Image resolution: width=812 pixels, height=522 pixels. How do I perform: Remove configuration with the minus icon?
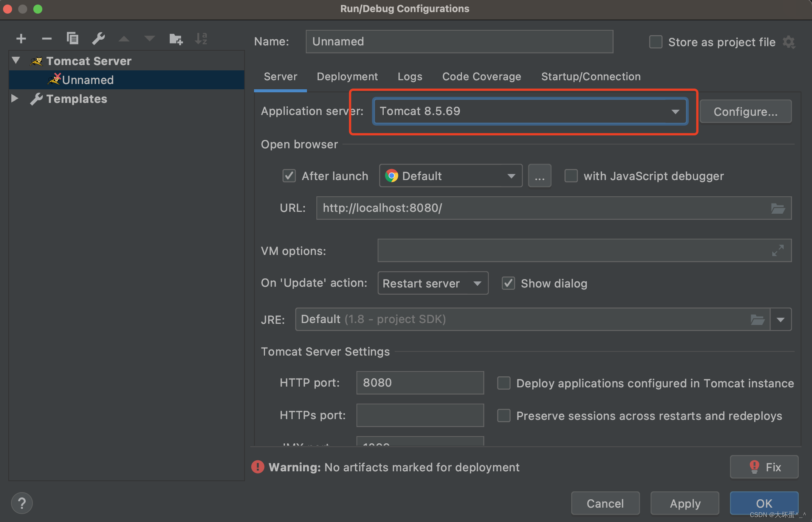46,39
